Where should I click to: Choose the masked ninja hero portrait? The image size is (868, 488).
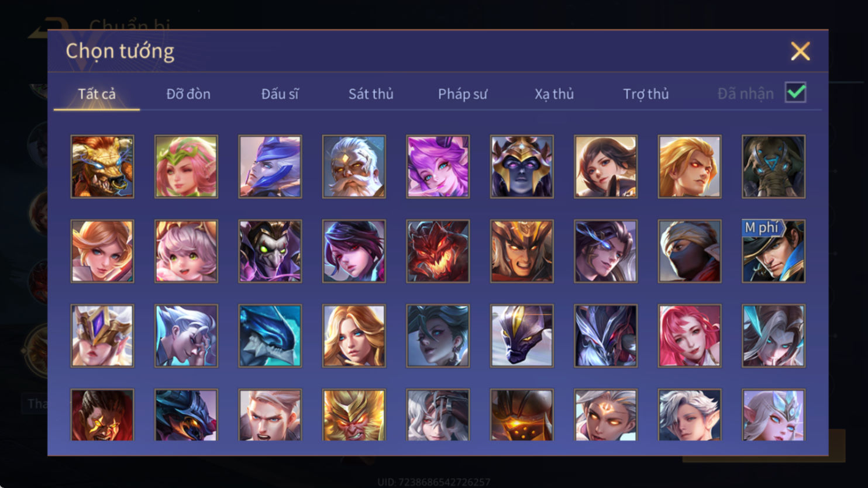[690, 251]
